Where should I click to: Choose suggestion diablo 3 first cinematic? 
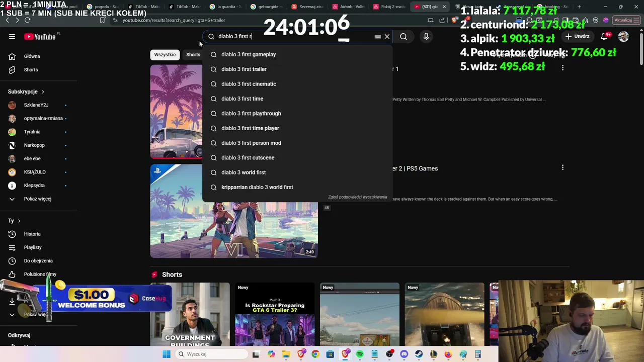coord(297,84)
